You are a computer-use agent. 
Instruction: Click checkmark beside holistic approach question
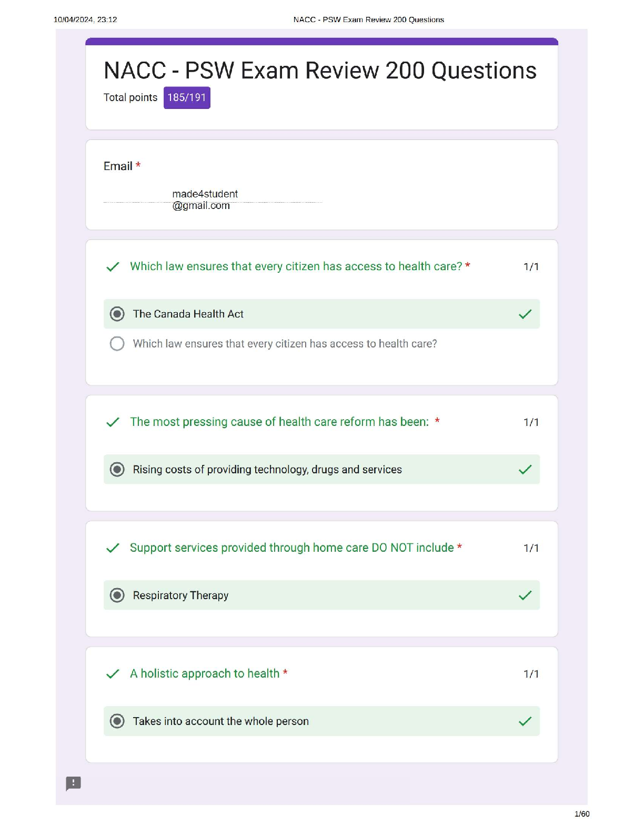click(x=113, y=674)
